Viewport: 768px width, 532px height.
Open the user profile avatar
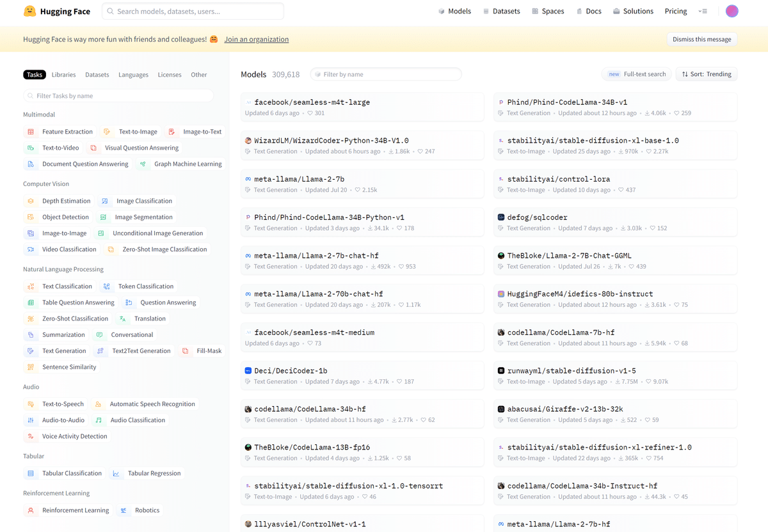tap(732, 11)
